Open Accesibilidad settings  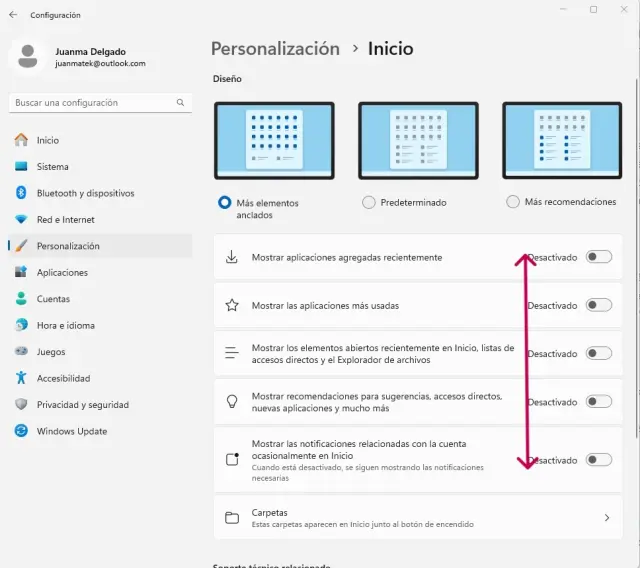tap(63, 378)
